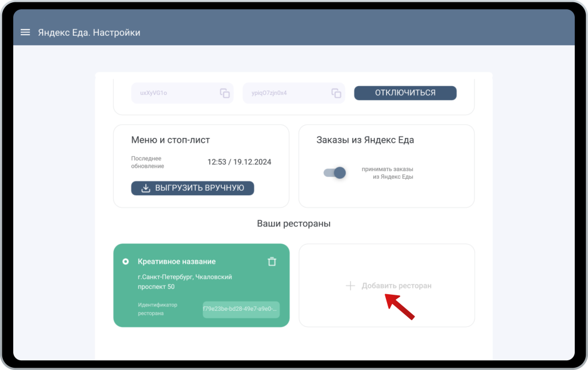588x370 pixels.
Task: Click the Чкаловский проспект 50 address text
Action: tap(185, 282)
